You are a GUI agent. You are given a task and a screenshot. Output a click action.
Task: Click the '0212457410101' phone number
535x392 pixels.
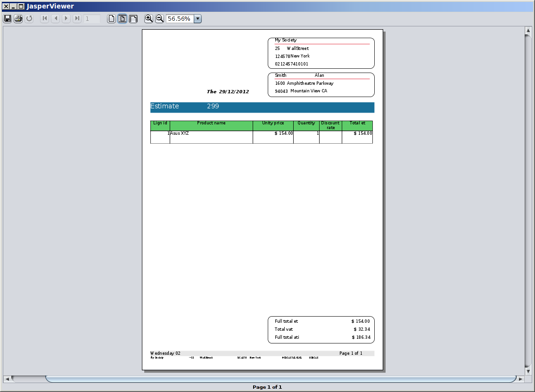(x=291, y=64)
